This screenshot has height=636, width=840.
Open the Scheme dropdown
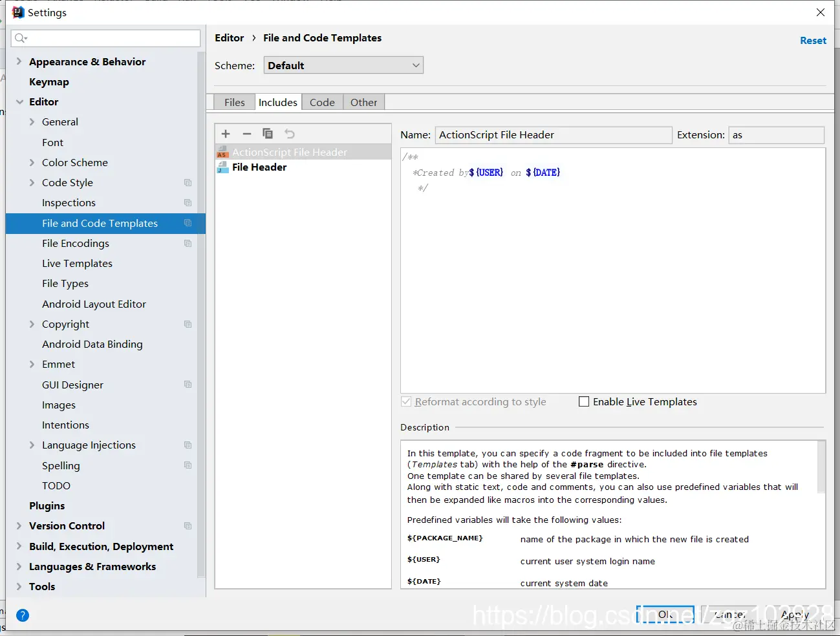point(343,65)
